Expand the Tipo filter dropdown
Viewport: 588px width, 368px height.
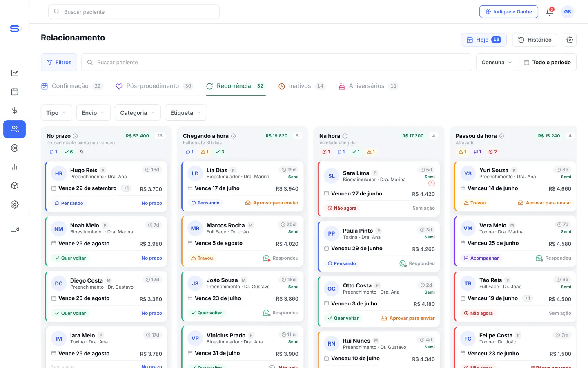tap(56, 112)
